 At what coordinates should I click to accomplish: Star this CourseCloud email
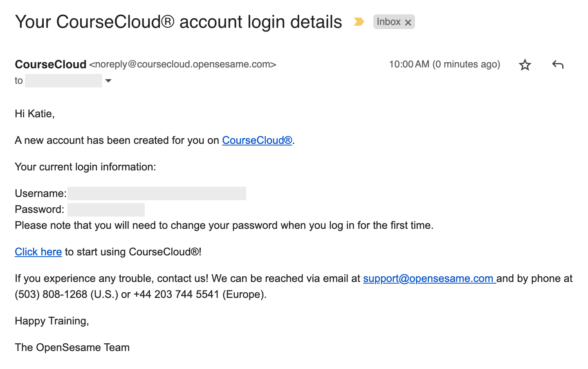[525, 65]
